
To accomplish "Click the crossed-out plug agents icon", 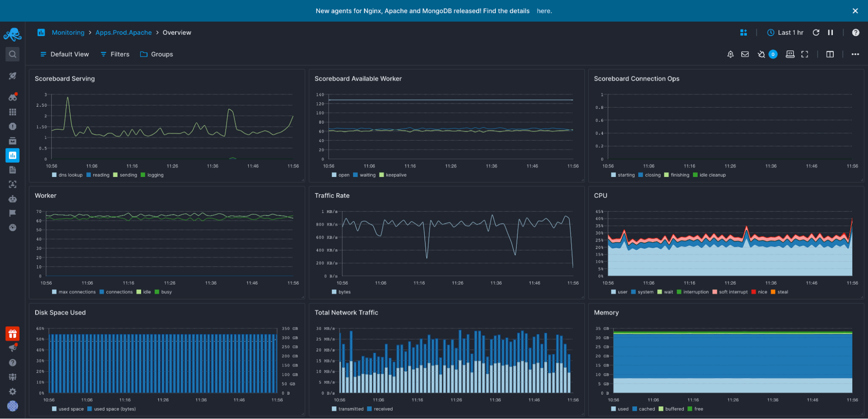I will [761, 54].
